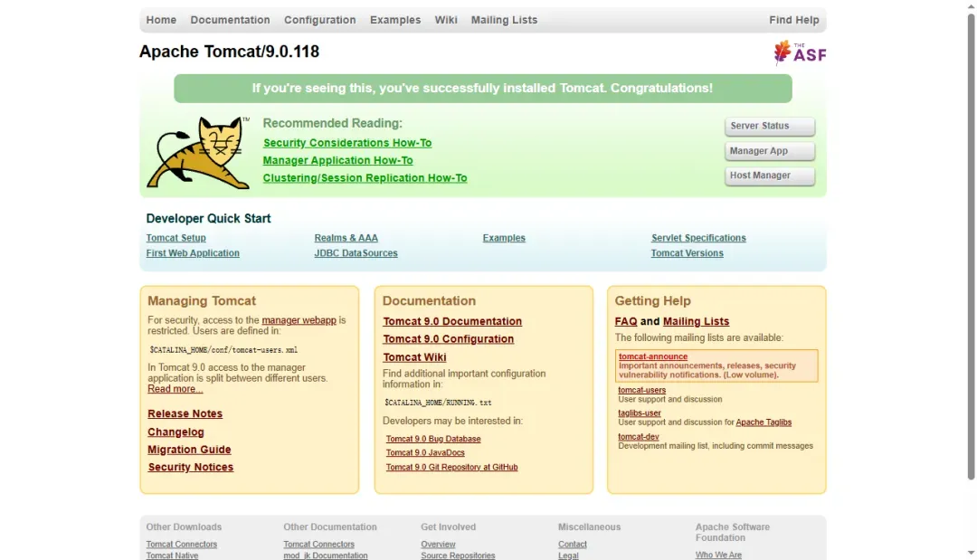Open the taglibs-user mailing list link
The width and height of the screenshot is (977, 560).
click(x=640, y=413)
